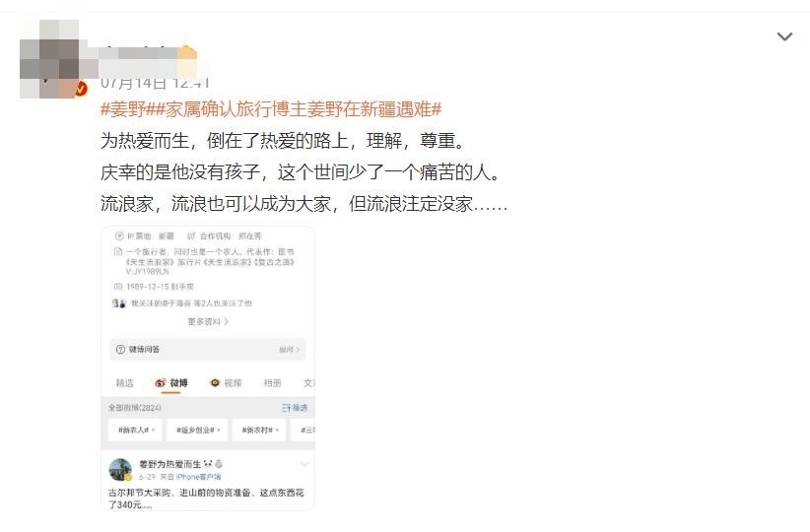Click the 更多资料 expander

coord(208,321)
